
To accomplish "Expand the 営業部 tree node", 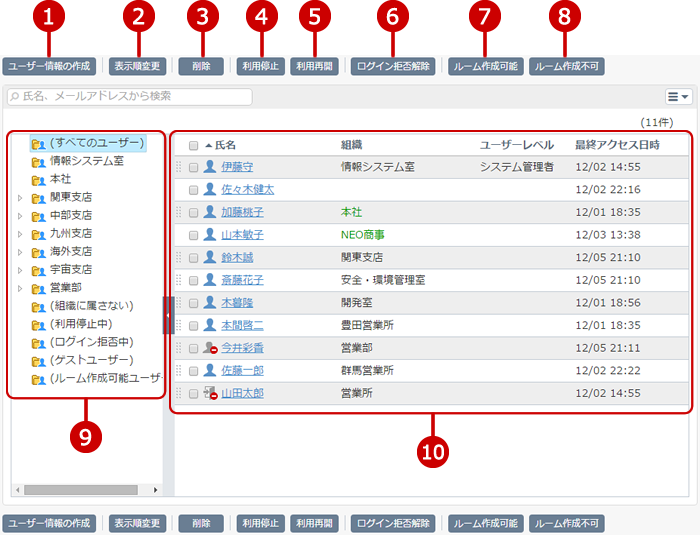I will [20, 288].
